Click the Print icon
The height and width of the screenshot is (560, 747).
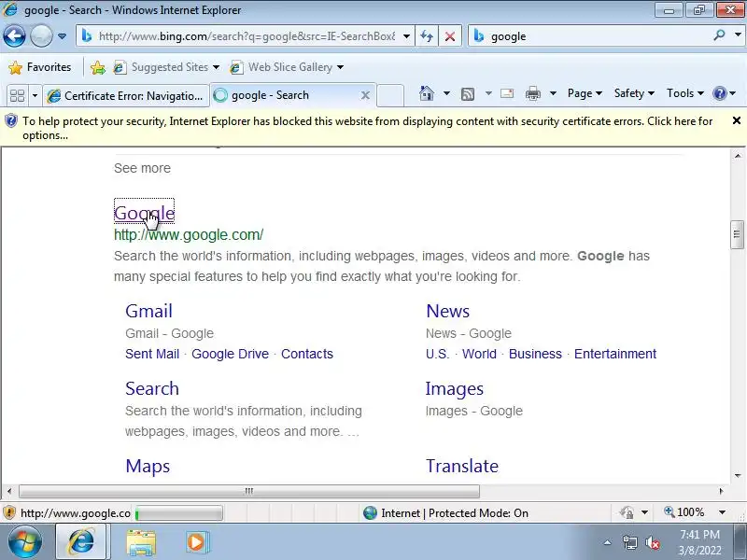click(533, 93)
